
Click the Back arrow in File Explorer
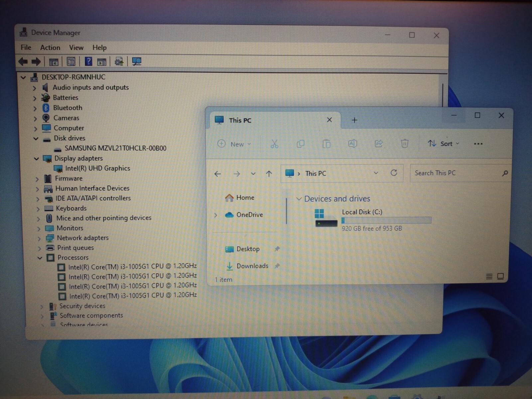click(218, 174)
